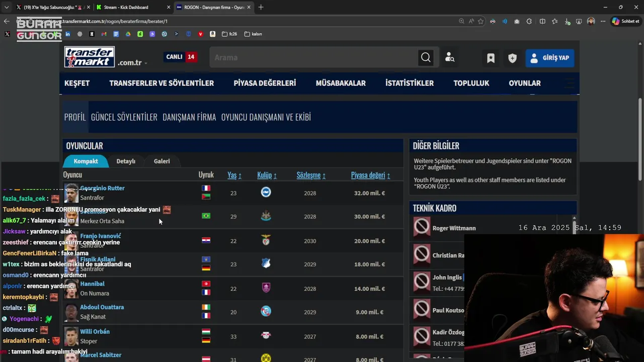Sort players by Kulüp column
The height and width of the screenshot is (362, 644).
(267, 175)
